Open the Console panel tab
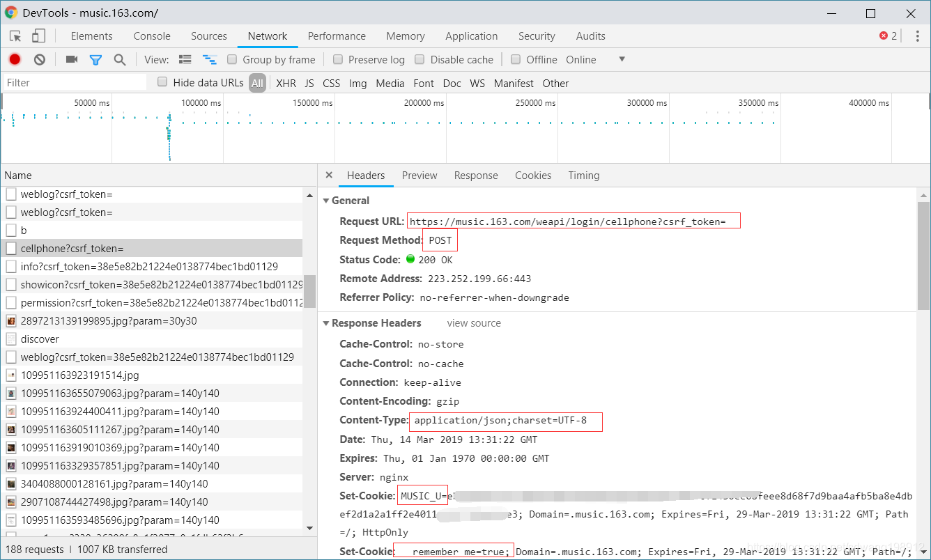Image resolution: width=931 pixels, height=560 pixels. coord(152,36)
